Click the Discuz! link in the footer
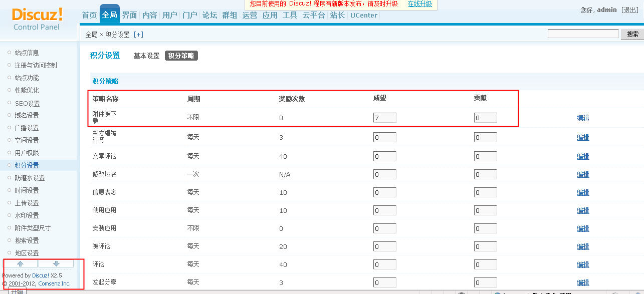 [41, 275]
